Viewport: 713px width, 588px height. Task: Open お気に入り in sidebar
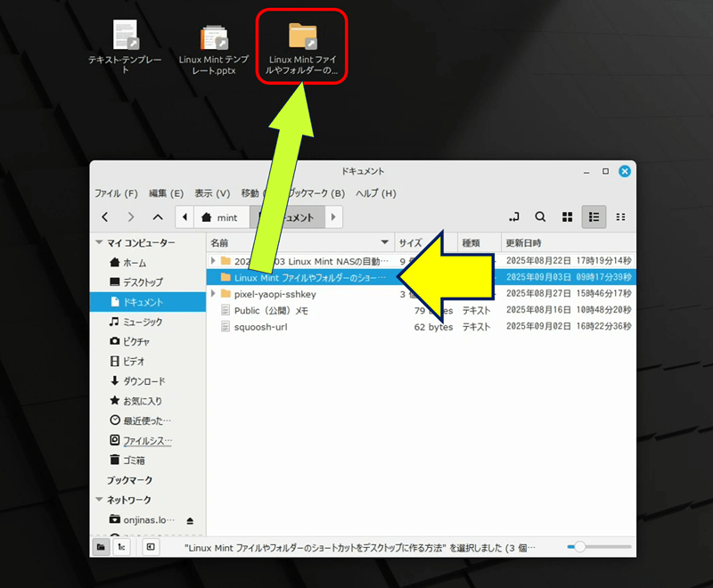point(148,401)
